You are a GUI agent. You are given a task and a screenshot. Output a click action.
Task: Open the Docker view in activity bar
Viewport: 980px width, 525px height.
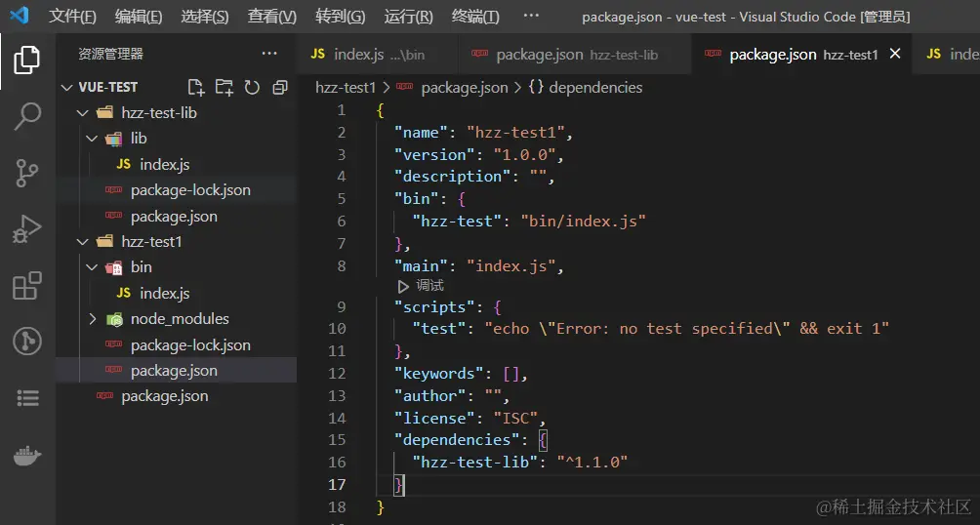pyautogui.click(x=27, y=457)
